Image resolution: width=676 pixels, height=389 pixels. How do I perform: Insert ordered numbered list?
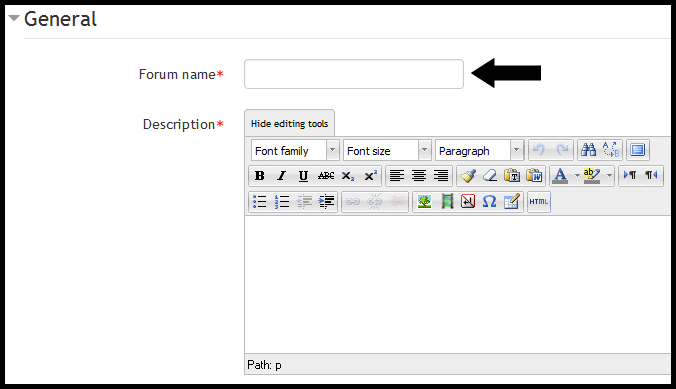[282, 201]
